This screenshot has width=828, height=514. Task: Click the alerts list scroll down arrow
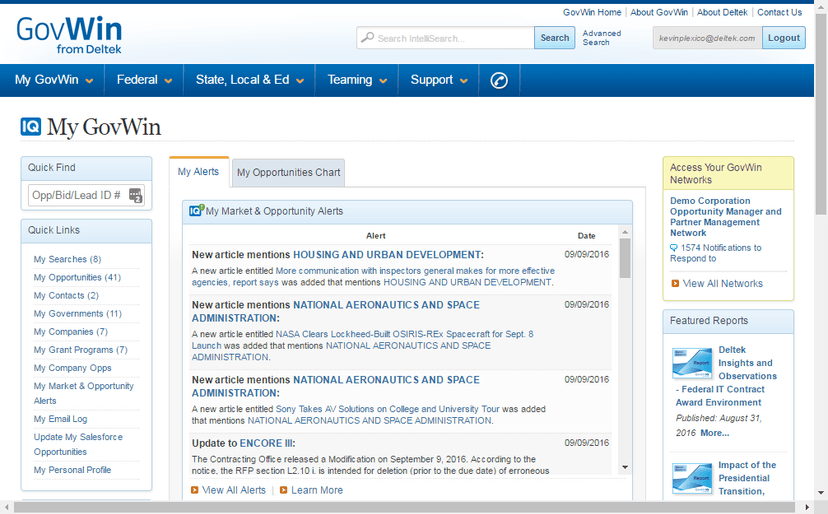coord(625,467)
